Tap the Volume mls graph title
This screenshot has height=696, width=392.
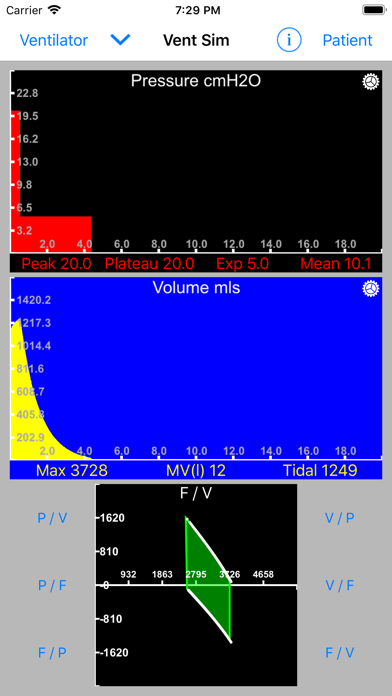pyautogui.click(x=196, y=288)
